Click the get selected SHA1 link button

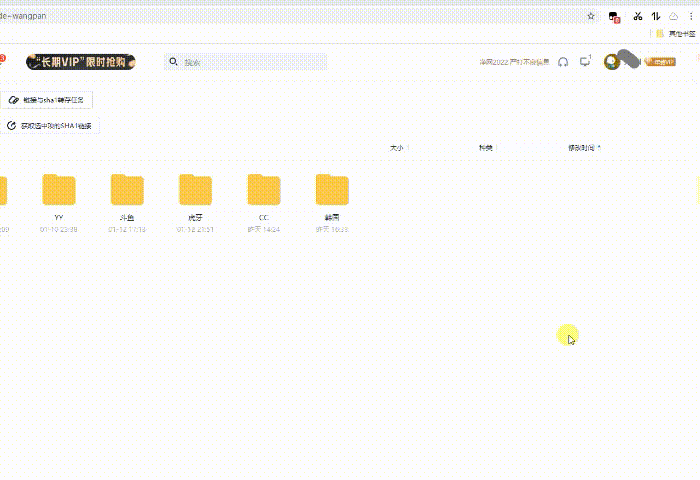click(x=50, y=126)
